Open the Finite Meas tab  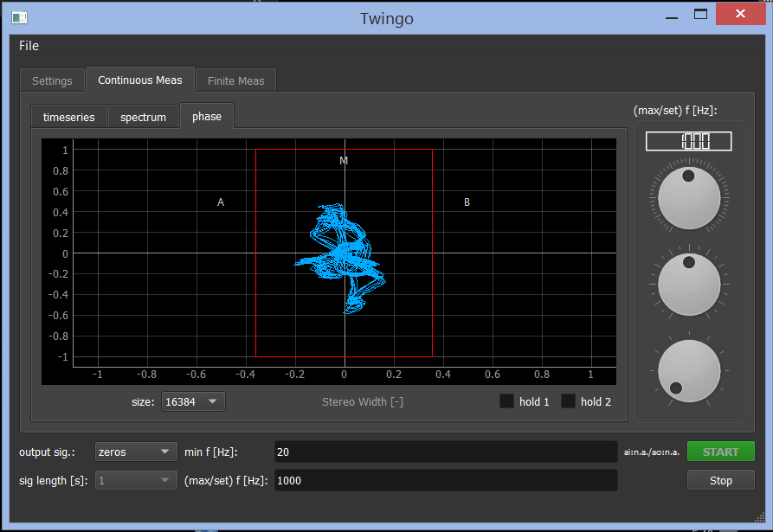point(235,80)
